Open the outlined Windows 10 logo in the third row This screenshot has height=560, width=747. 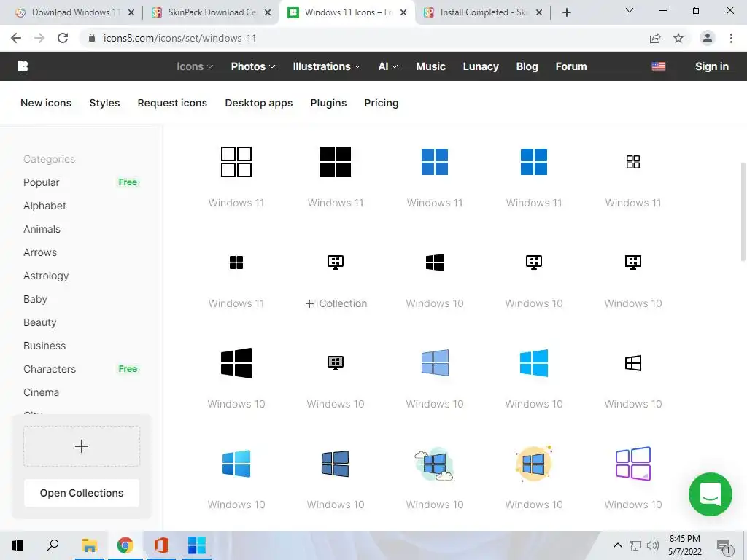point(633,363)
